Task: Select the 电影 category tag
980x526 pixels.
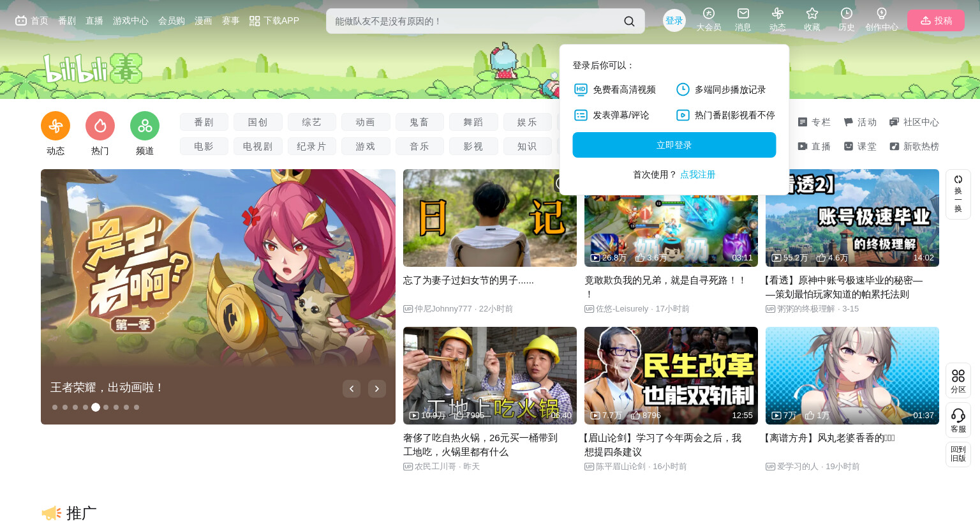Action: [x=204, y=146]
